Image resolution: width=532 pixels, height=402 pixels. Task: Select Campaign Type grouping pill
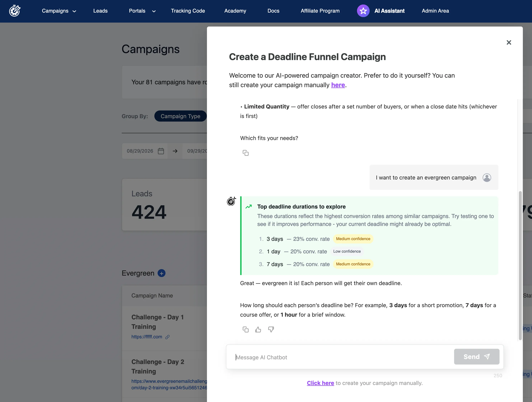pos(180,116)
